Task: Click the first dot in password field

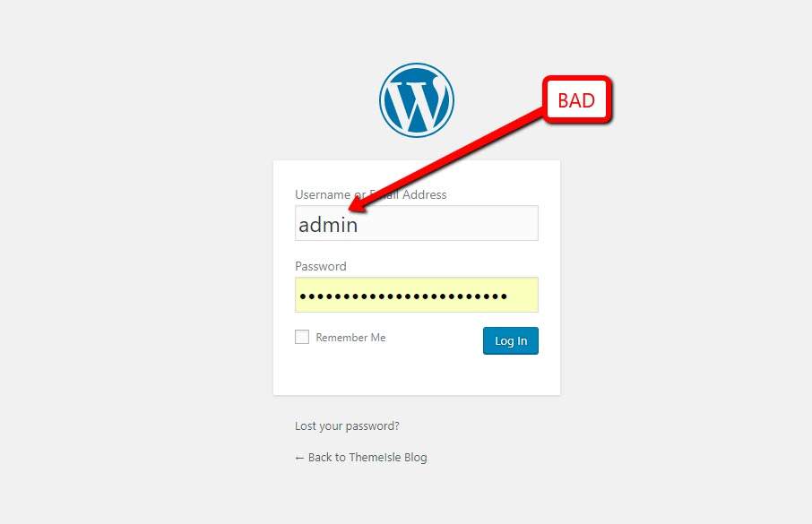Action: click(304, 296)
